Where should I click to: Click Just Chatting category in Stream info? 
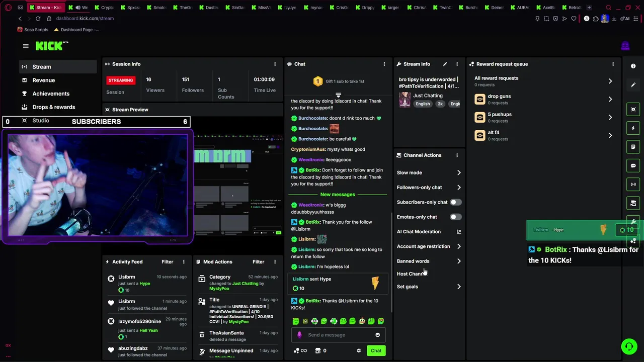coord(428,96)
